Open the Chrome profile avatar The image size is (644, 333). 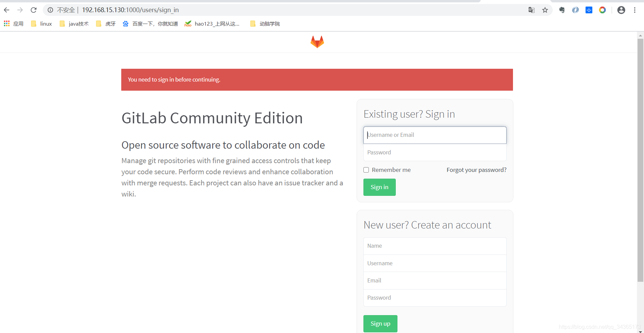pyautogui.click(x=621, y=10)
